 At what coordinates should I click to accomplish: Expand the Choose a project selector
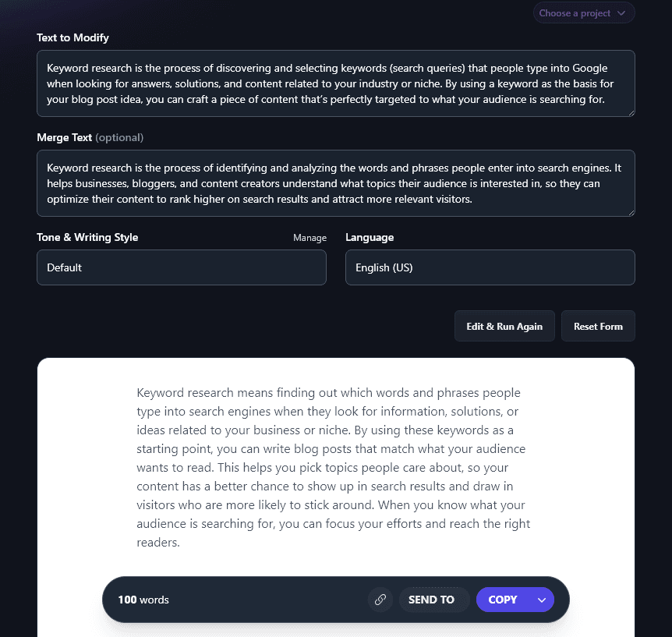583,12
